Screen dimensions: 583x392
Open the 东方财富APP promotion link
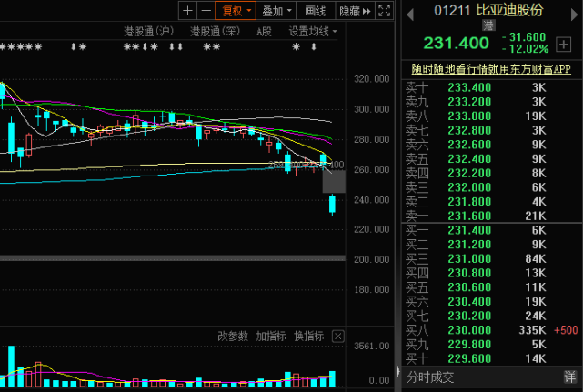pos(491,69)
